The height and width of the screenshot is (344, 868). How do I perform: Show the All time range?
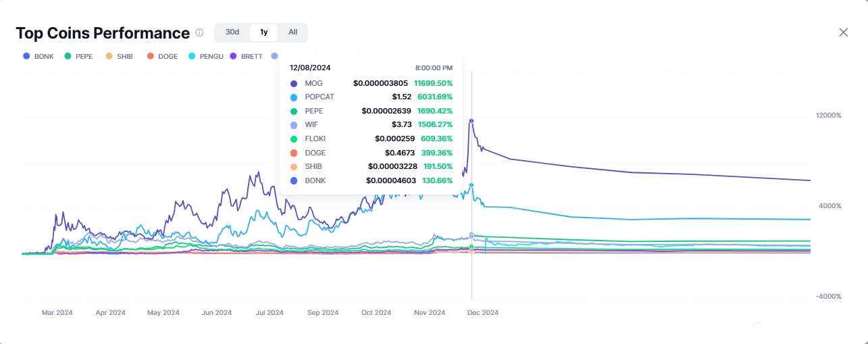pyautogui.click(x=292, y=32)
